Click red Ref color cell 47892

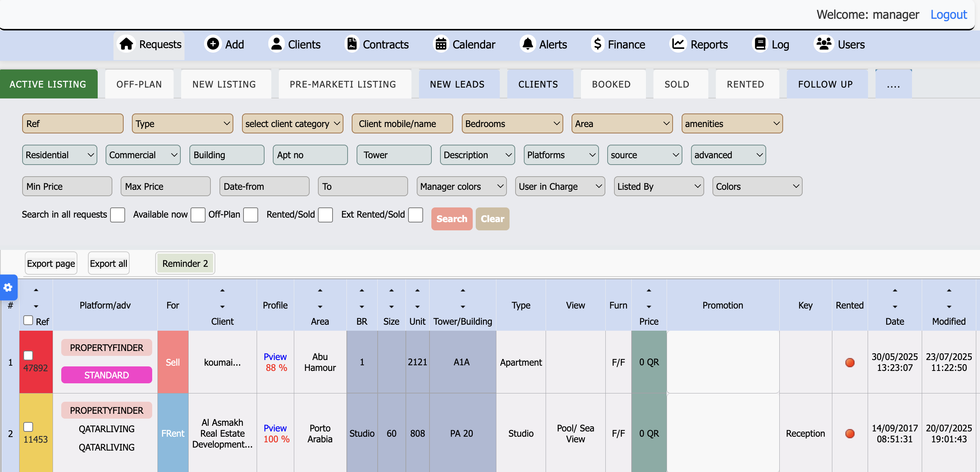(x=36, y=362)
